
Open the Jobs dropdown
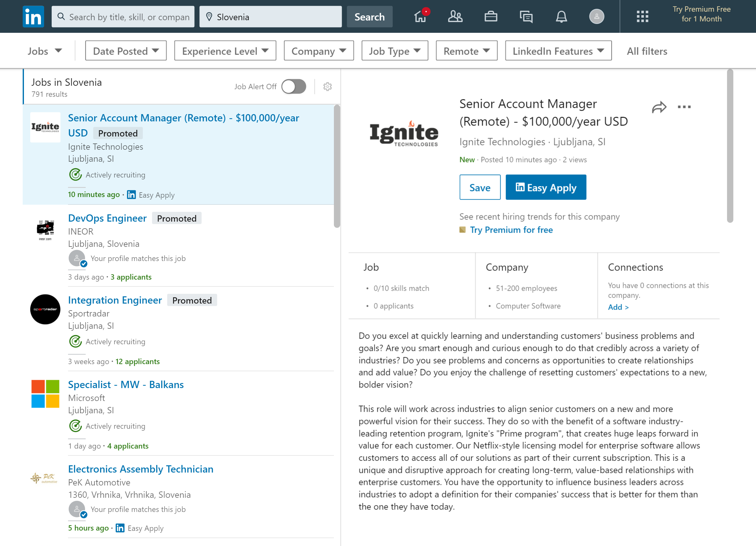pos(45,51)
